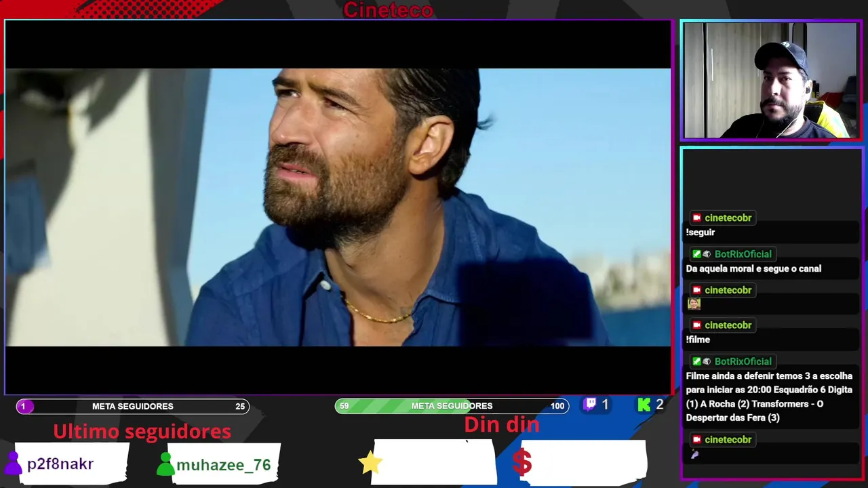Click the camera badge above the !seguir message

coord(696,218)
